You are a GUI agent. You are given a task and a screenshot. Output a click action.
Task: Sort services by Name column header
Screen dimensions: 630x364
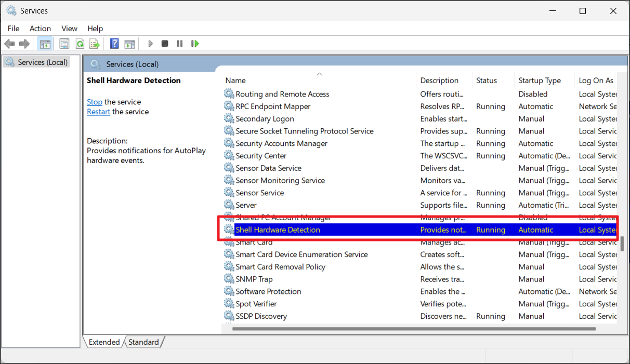235,80
